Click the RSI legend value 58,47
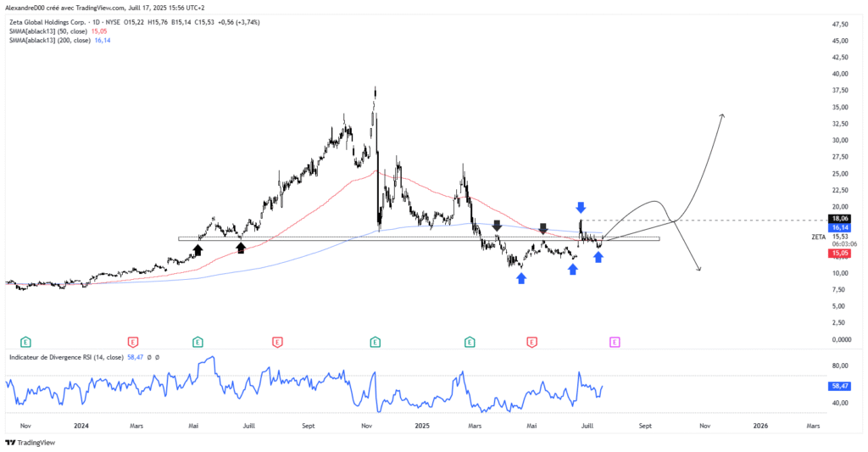The image size is (868, 452). [x=135, y=357]
